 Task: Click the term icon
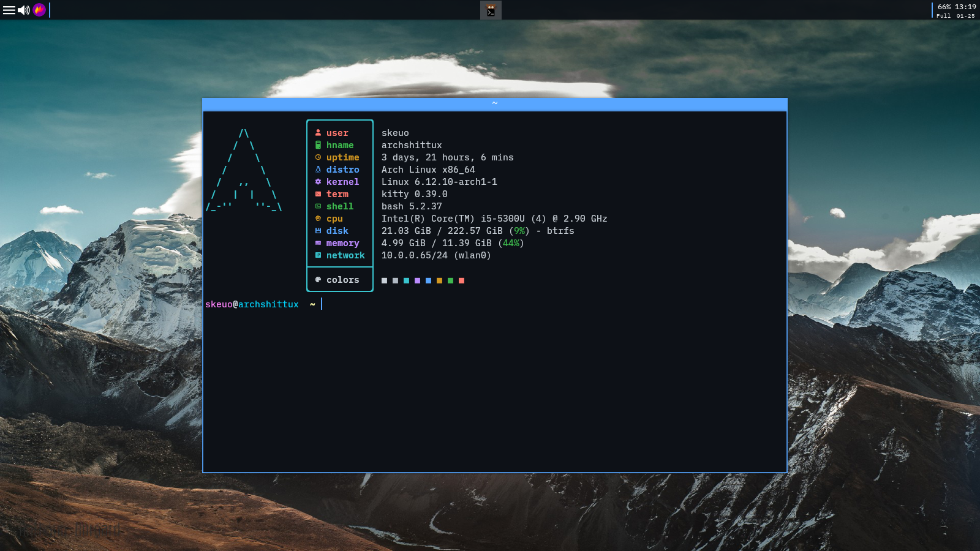coord(318,194)
